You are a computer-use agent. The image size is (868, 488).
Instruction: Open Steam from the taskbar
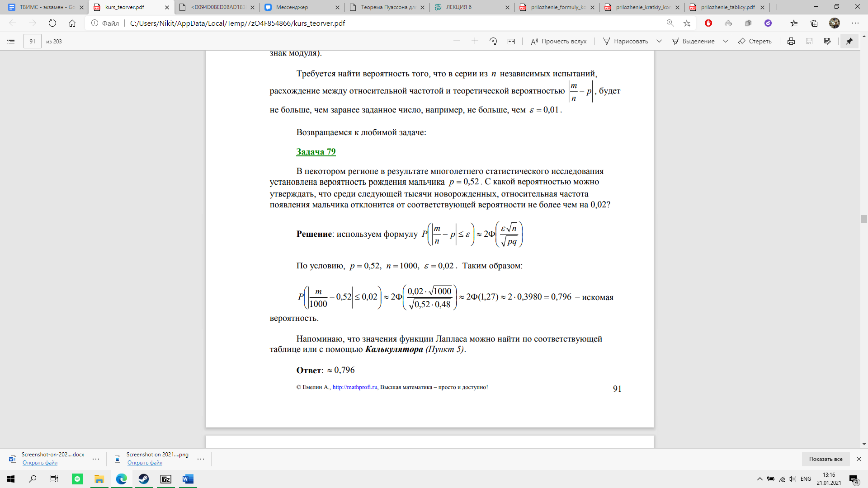pos(144,479)
